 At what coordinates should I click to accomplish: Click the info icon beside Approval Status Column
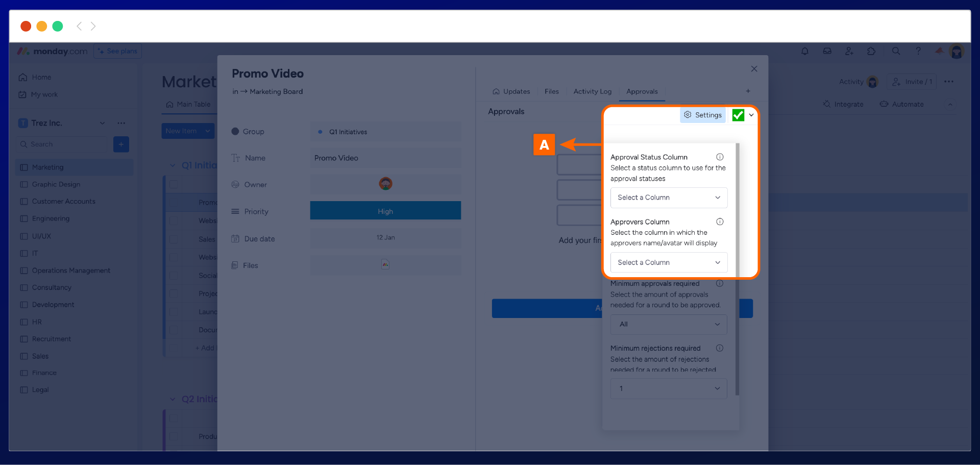pos(720,157)
